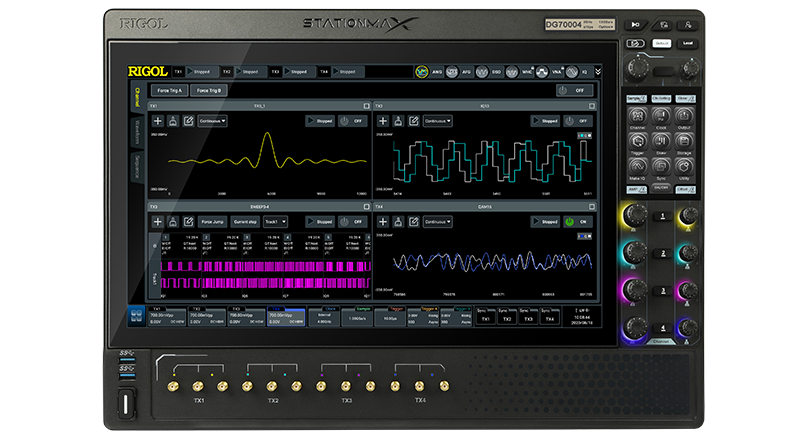Click the plus icon in TX1 panel
The height and width of the screenshot is (440, 810).
pyautogui.click(x=157, y=121)
